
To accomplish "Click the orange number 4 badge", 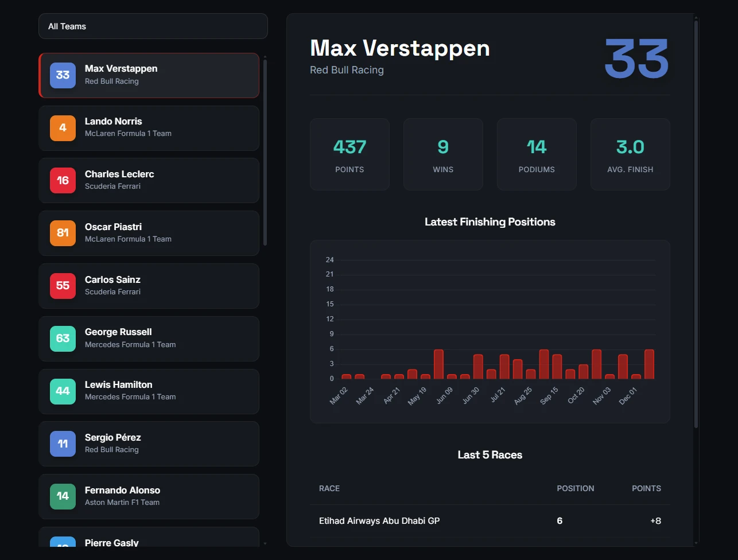I will click(x=63, y=128).
